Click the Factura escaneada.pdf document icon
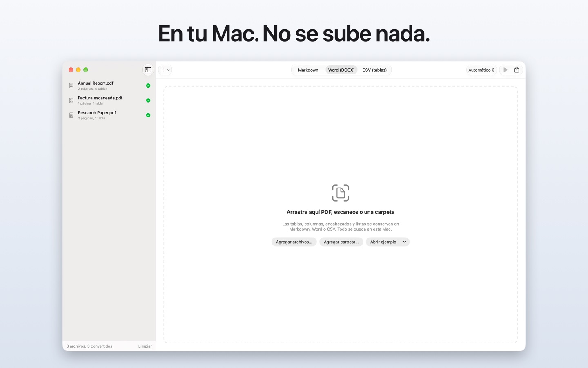588x368 pixels. (x=71, y=100)
